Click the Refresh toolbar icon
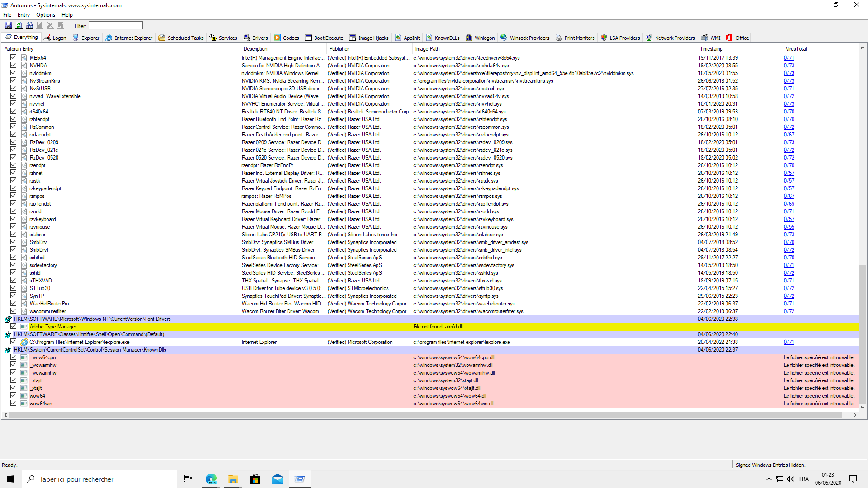 pyautogui.click(x=19, y=26)
